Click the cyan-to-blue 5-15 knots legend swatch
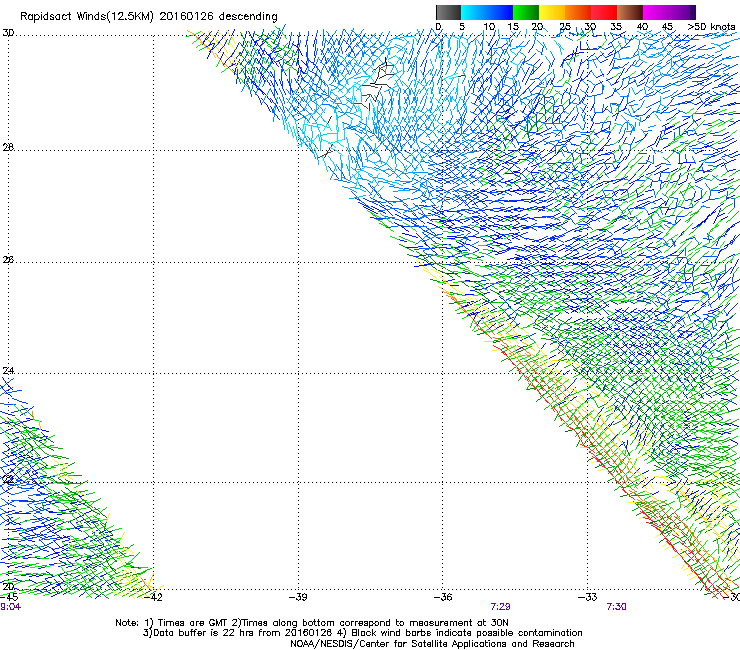Image resolution: width=740 pixels, height=650 pixels. 487,12
